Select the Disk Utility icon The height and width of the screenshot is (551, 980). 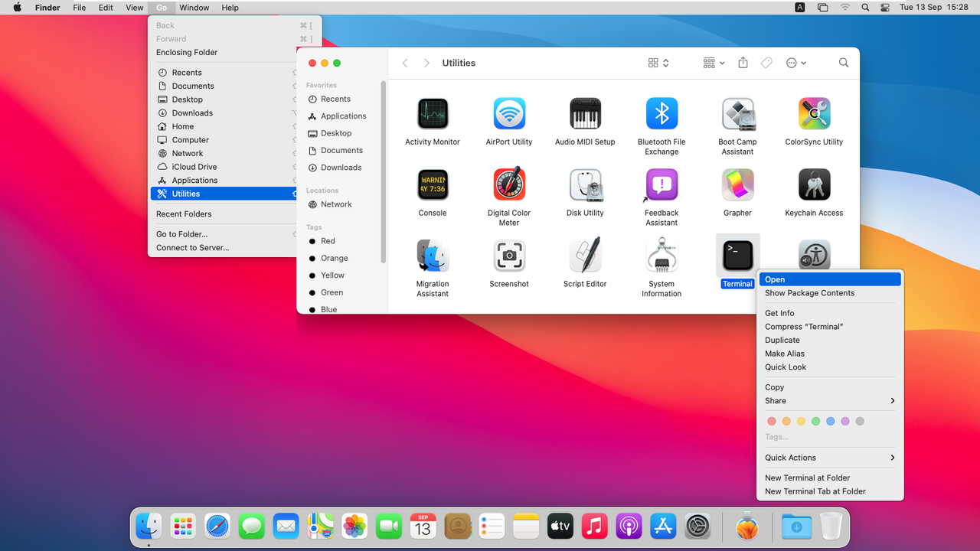pyautogui.click(x=585, y=185)
